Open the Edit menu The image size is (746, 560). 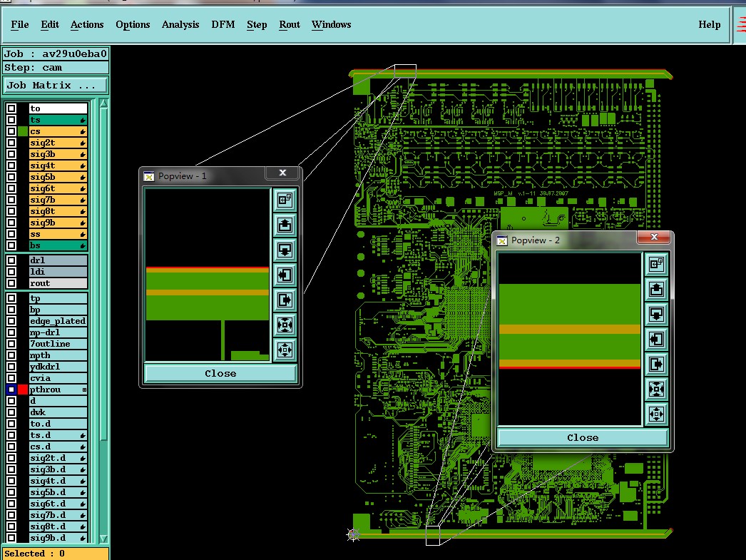(x=50, y=25)
